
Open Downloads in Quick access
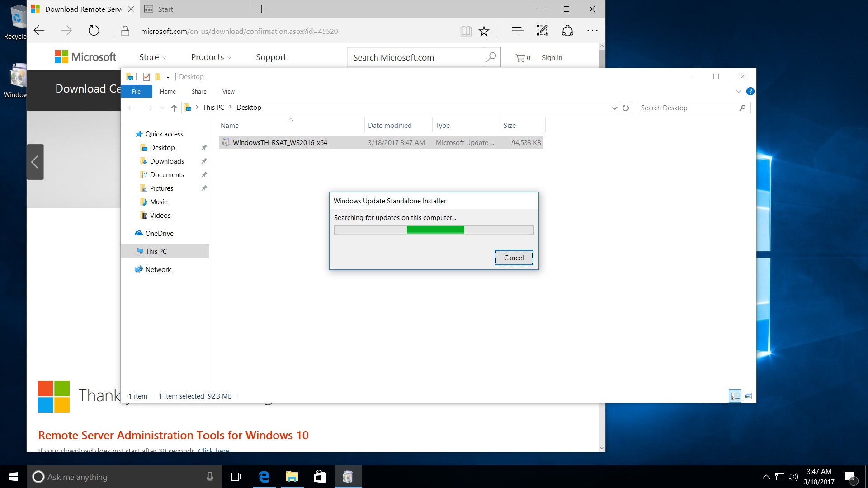tap(167, 161)
